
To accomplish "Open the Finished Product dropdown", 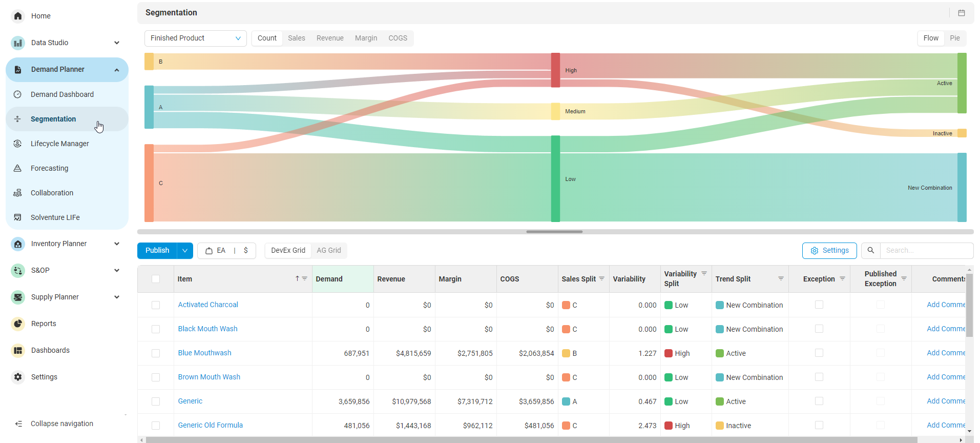I will pos(196,38).
